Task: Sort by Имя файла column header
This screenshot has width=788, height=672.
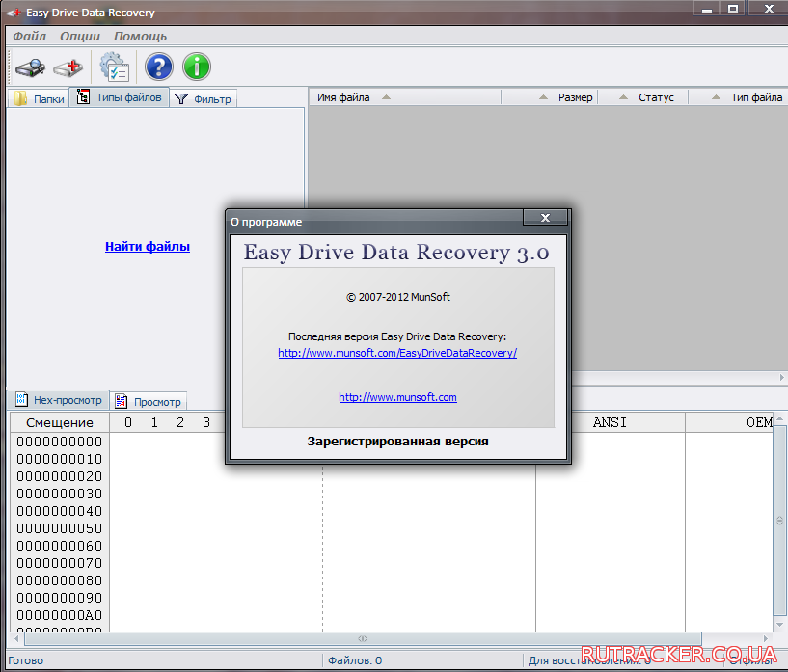Action: (x=404, y=97)
